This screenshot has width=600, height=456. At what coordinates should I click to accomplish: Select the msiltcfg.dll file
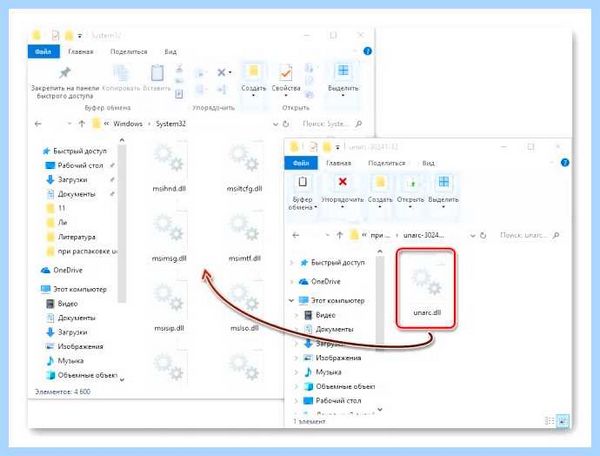click(x=244, y=167)
